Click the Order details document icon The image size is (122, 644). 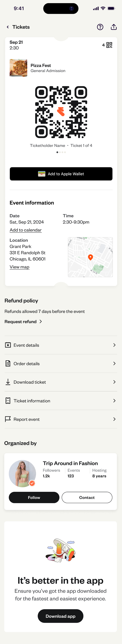[8, 364]
